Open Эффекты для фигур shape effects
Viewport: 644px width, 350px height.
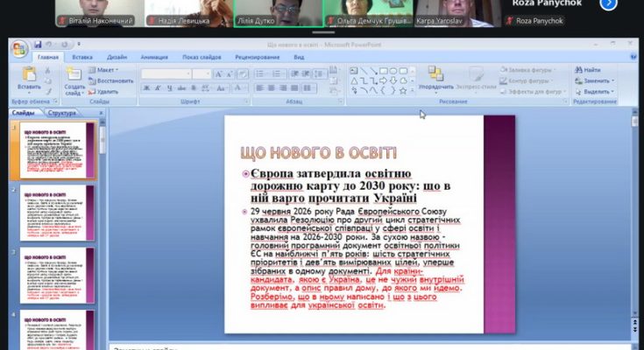[533, 92]
